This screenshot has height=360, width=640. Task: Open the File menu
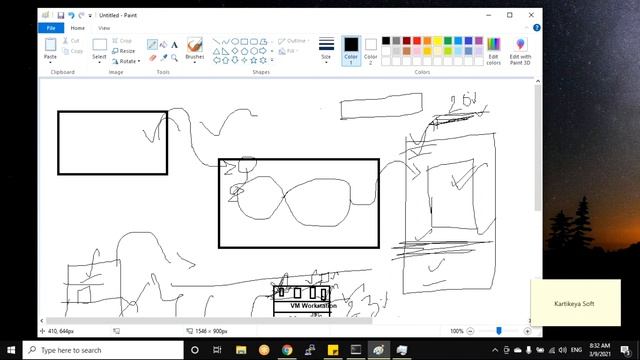(51, 28)
